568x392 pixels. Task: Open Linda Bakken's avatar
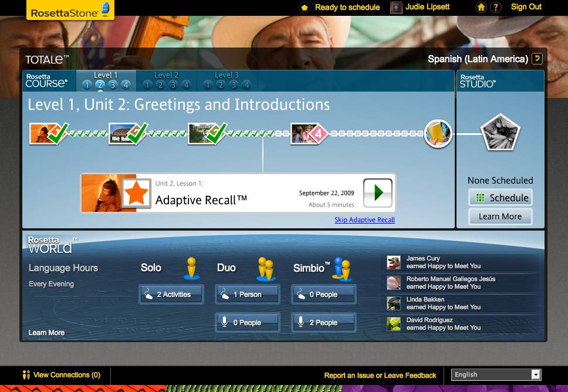coord(393,303)
